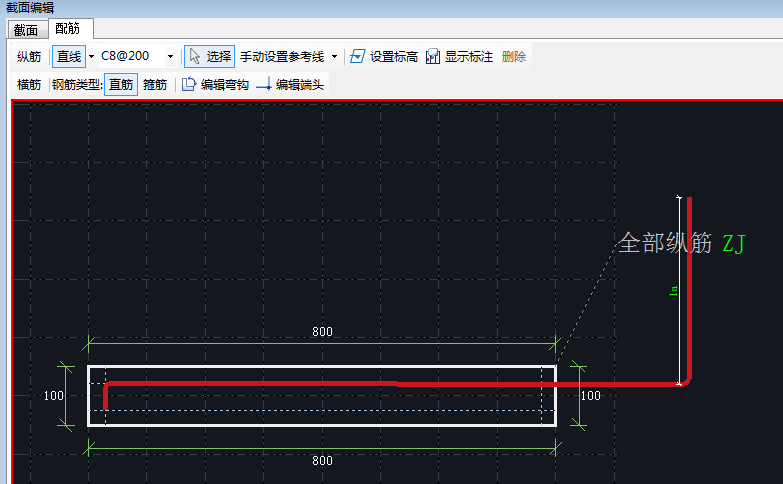Image resolution: width=783 pixels, height=484 pixels.
Task: Expand the 直线 draw mode dropdown arrow
Action: pyautogui.click(x=91, y=56)
